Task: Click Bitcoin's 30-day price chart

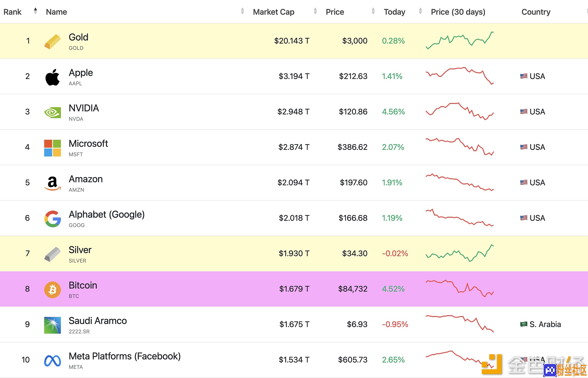Action: point(459,288)
